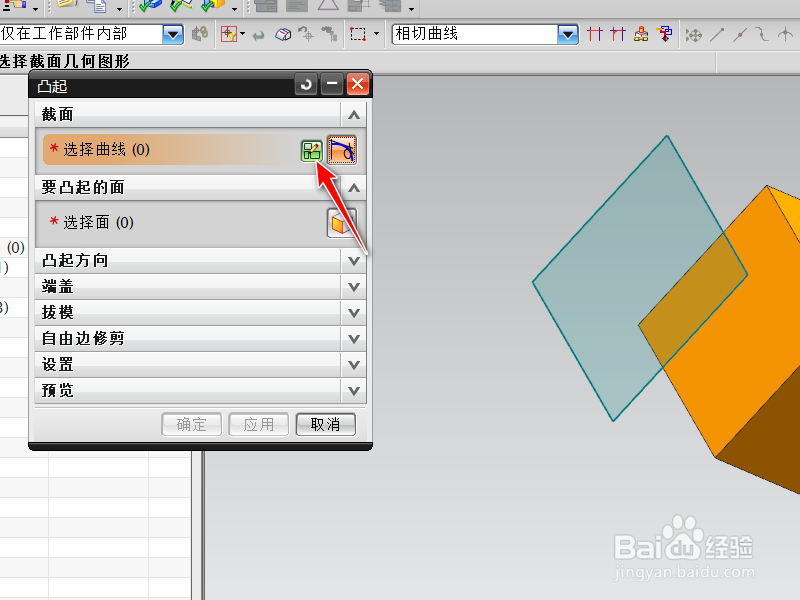Click the curved control point snap icon
Image resolution: width=800 pixels, height=600 pixels.
[762, 35]
